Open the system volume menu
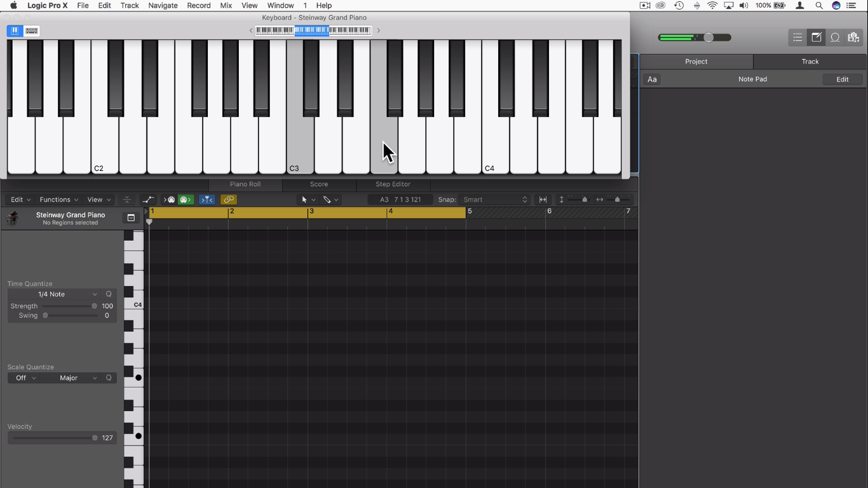The height and width of the screenshot is (488, 868). pyautogui.click(x=743, y=6)
